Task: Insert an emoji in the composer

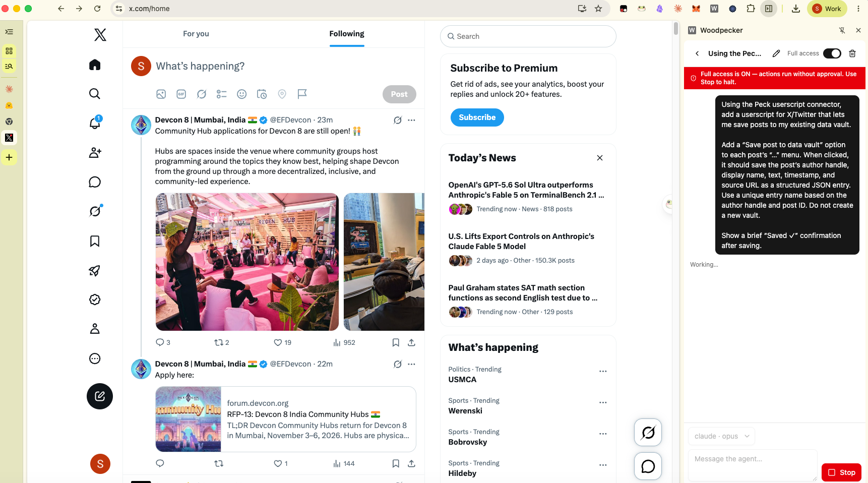Action: click(x=242, y=94)
